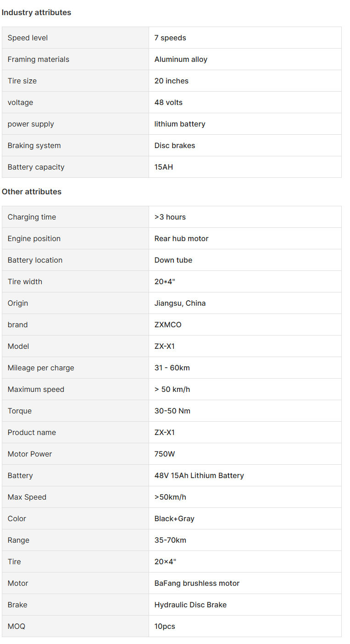Image resolution: width=350 pixels, height=644 pixels.
Task: Click the Rear hub motor value
Action: click(182, 238)
